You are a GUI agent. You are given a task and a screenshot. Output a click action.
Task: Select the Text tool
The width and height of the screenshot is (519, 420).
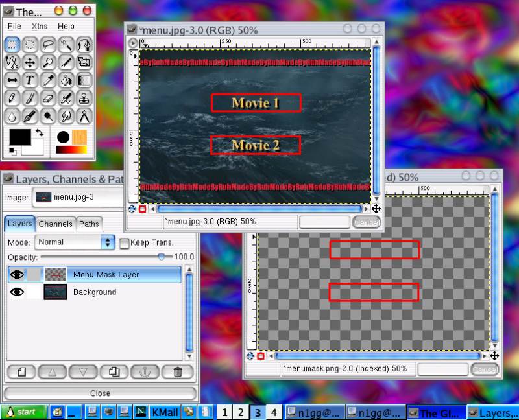click(x=30, y=80)
